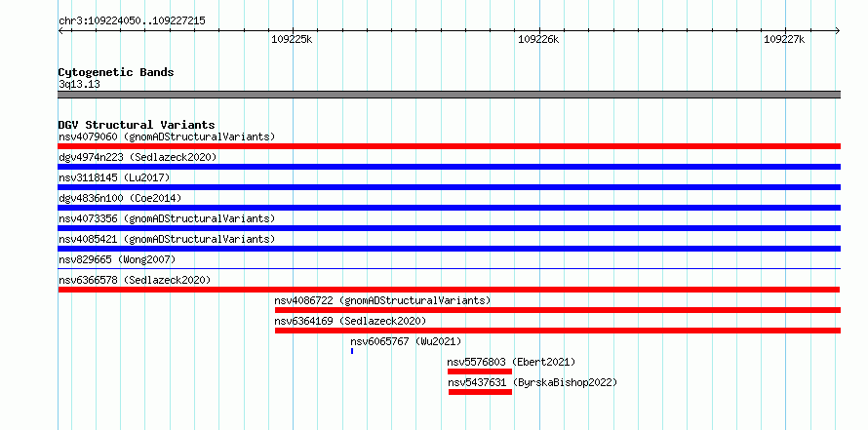Click the chr3:109224050..109227215 coordinate text
868x430 pixels.
(x=132, y=21)
